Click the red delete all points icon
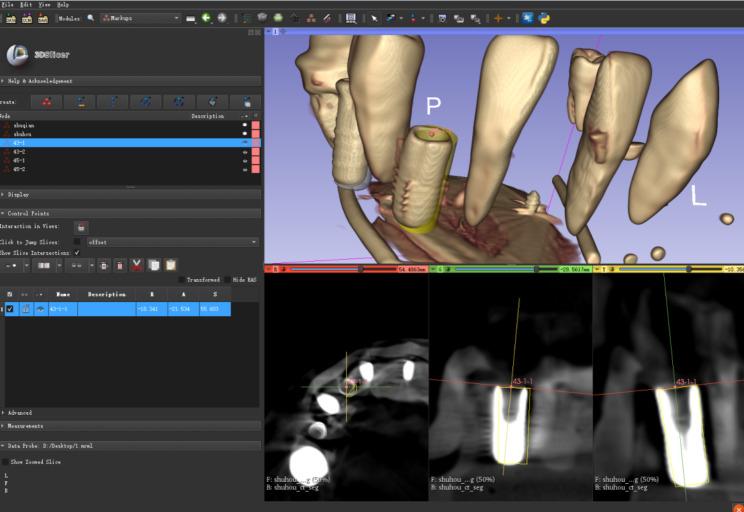Image resolution: width=744 pixels, height=512 pixels. [x=120, y=265]
